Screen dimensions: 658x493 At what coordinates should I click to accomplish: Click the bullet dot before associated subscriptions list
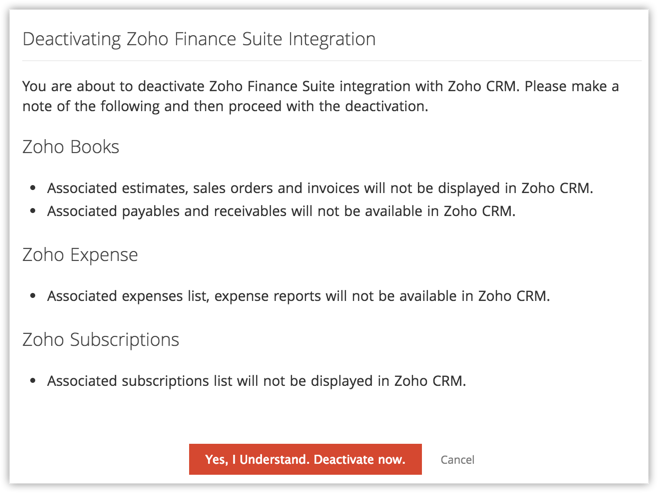[x=33, y=381]
